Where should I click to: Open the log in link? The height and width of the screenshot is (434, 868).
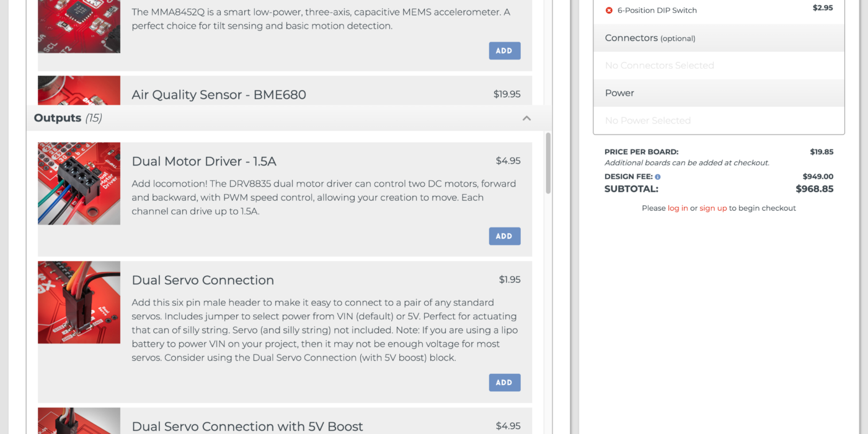click(x=678, y=208)
